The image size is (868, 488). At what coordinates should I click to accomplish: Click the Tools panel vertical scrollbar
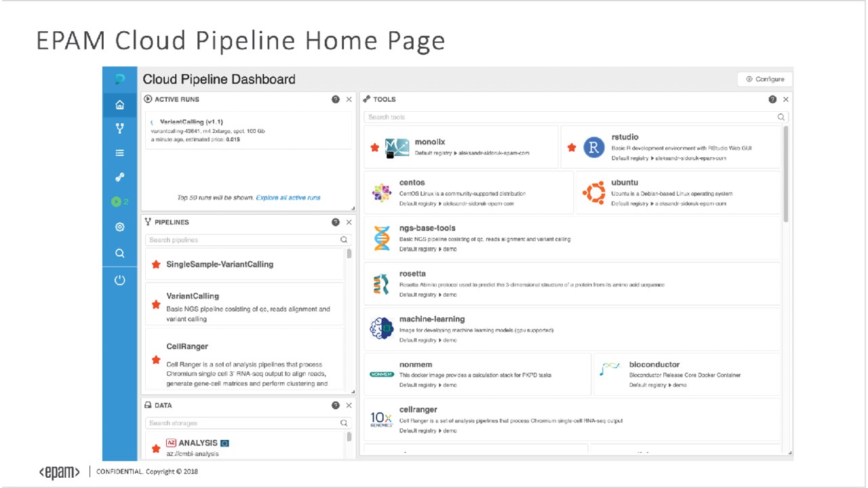point(786,174)
